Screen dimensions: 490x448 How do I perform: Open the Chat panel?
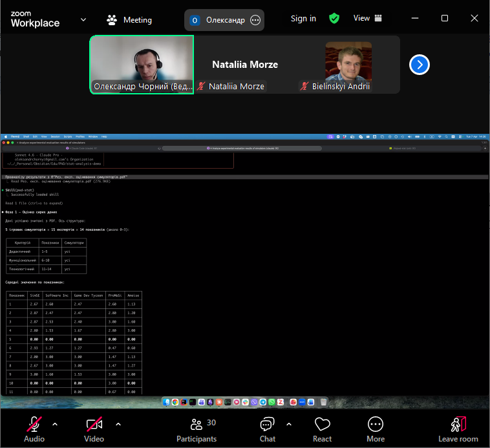coord(267,429)
